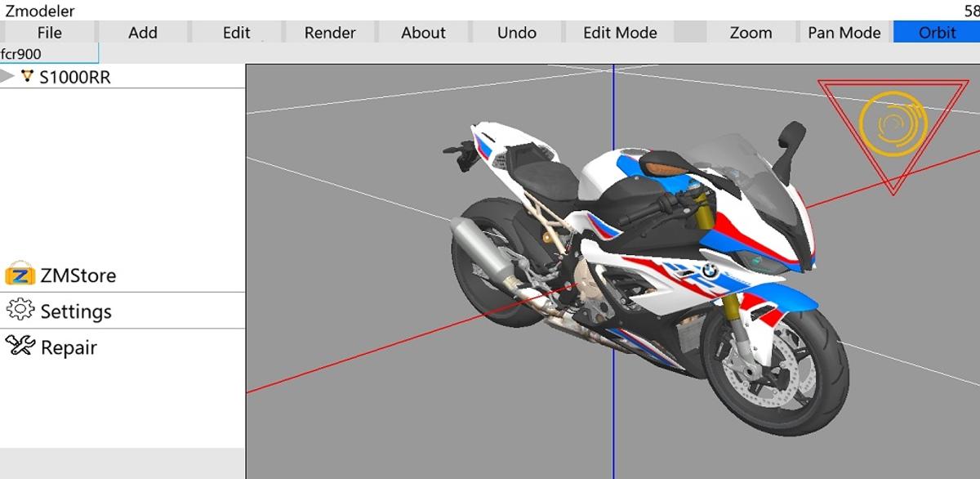The width and height of the screenshot is (980, 479).
Task: Open the Render menu
Action: (x=330, y=33)
